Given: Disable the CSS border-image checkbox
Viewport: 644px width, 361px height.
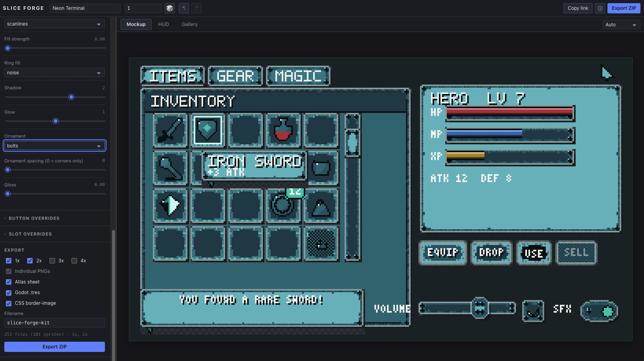Looking at the screenshot, I should coord(9,303).
